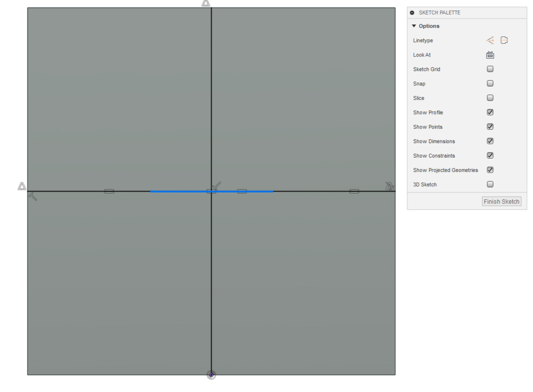Click the horizontal constraint glyph on left line
The image size is (533, 392).
point(109,191)
